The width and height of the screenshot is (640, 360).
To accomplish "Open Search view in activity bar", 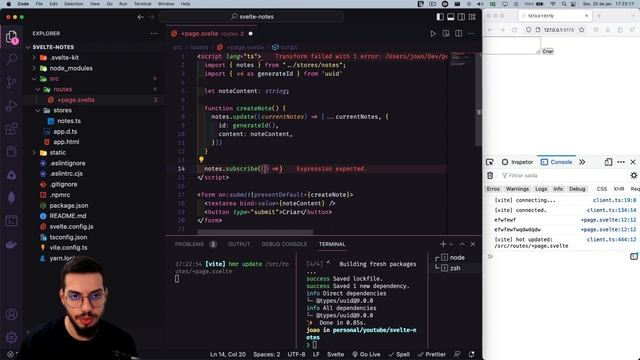I will [x=11, y=60].
